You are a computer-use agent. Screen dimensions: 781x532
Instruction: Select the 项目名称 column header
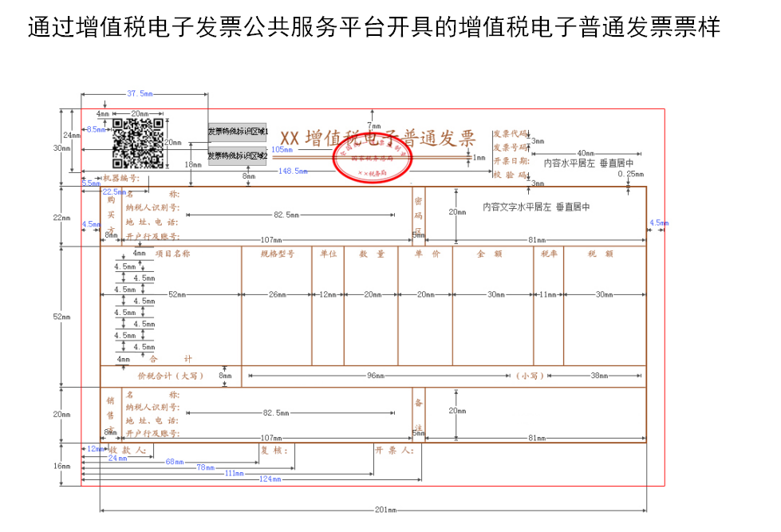tap(172, 254)
